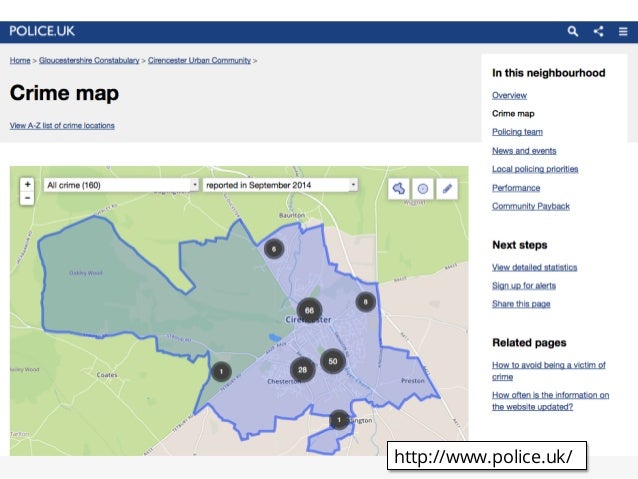The image size is (638, 479).
Task: Go to Home breadcrumb link
Action: click(20, 60)
